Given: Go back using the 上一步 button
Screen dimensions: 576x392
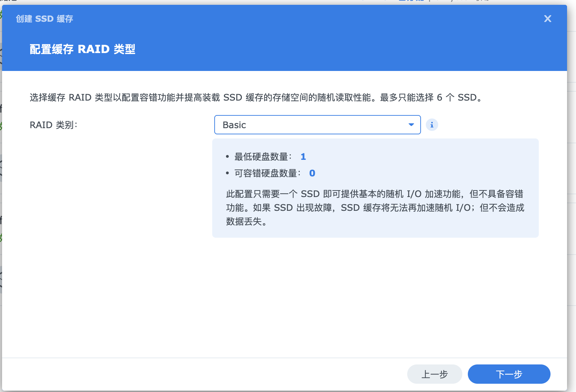Looking at the screenshot, I should click(434, 374).
